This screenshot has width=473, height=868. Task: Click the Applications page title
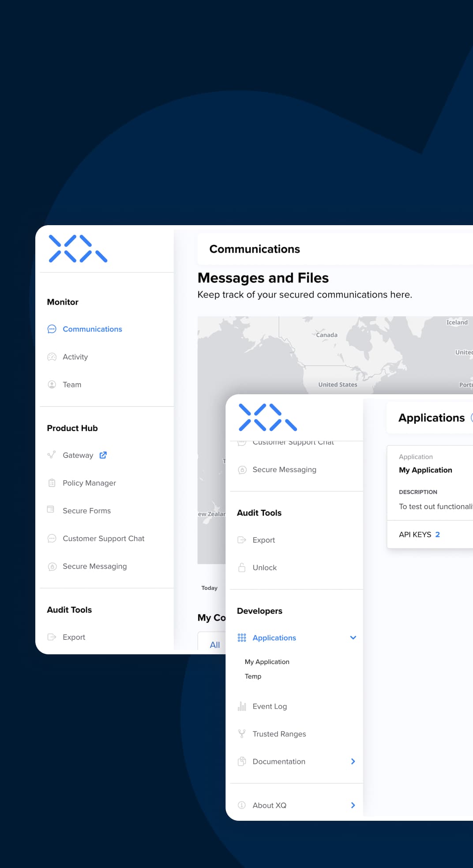click(432, 418)
